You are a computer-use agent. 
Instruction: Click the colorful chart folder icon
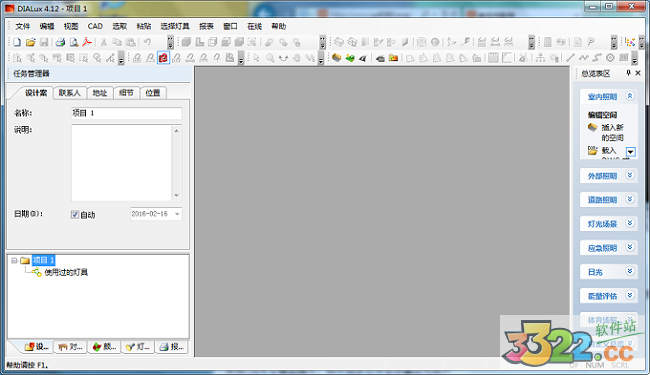pos(393,58)
